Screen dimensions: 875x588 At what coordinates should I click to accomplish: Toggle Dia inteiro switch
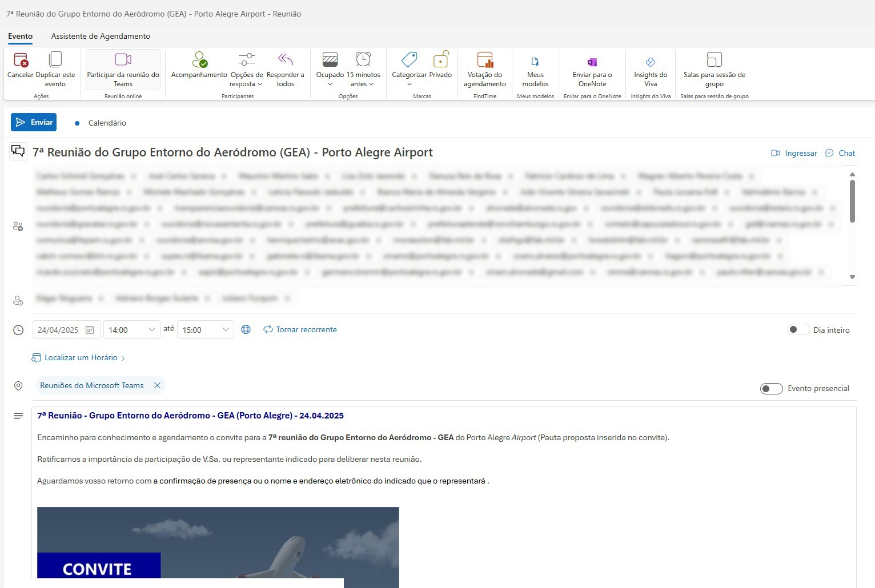[x=798, y=329]
